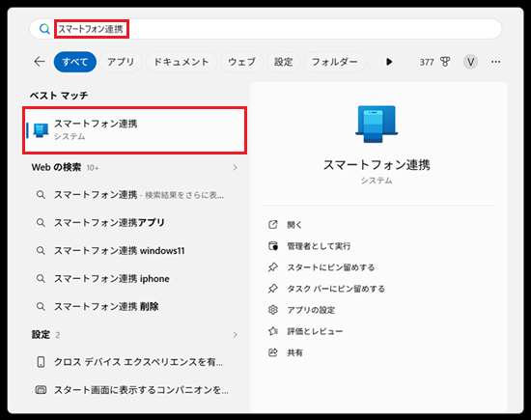Open best match スマートフォン連携 システム result
This screenshot has width=531, height=420.
pos(135,130)
